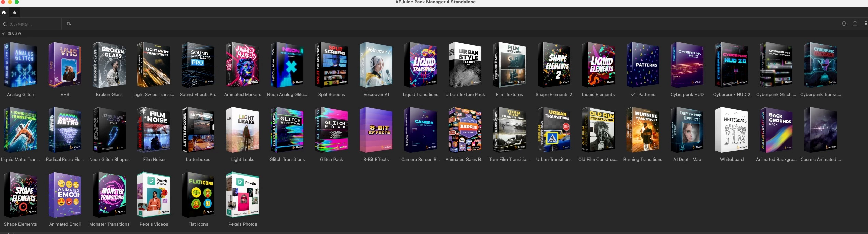Open the Cyberpunk Transitions pack

pyautogui.click(x=821, y=65)
